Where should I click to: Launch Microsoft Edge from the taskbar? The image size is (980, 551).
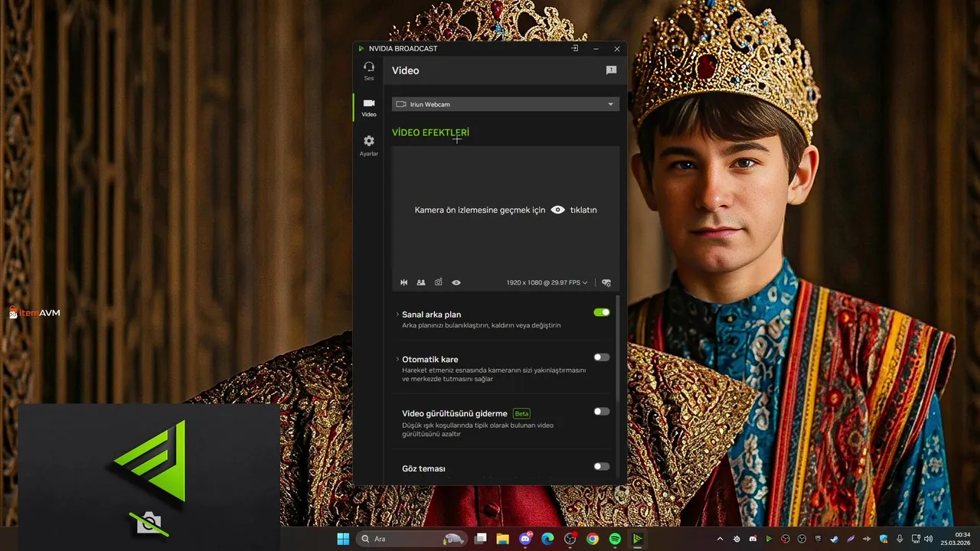[547, 539]
